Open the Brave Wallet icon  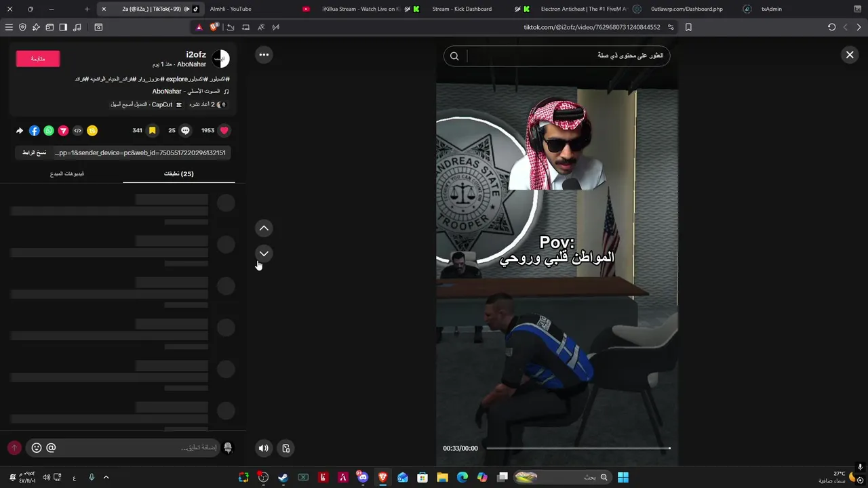pos(50,27)
